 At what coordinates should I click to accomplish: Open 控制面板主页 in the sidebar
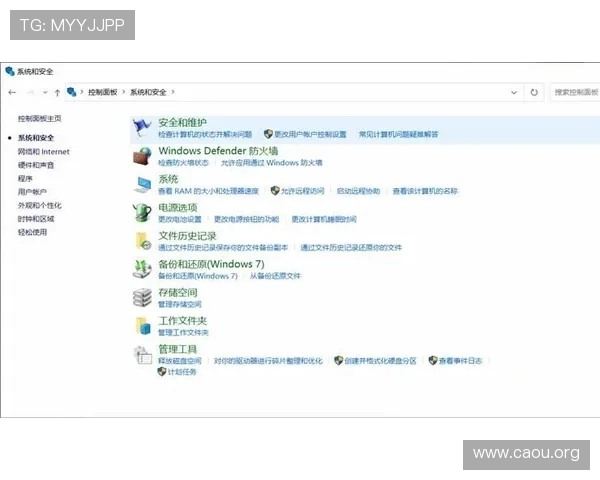coord(39,119)
